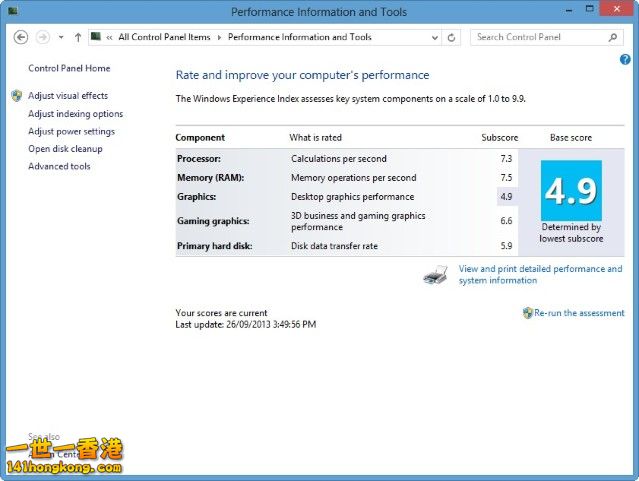The image size is (639, 481).
Task: Click the Gaming graphics subscore 6.6
Action: pyautogui.click(x=506, y=221)
